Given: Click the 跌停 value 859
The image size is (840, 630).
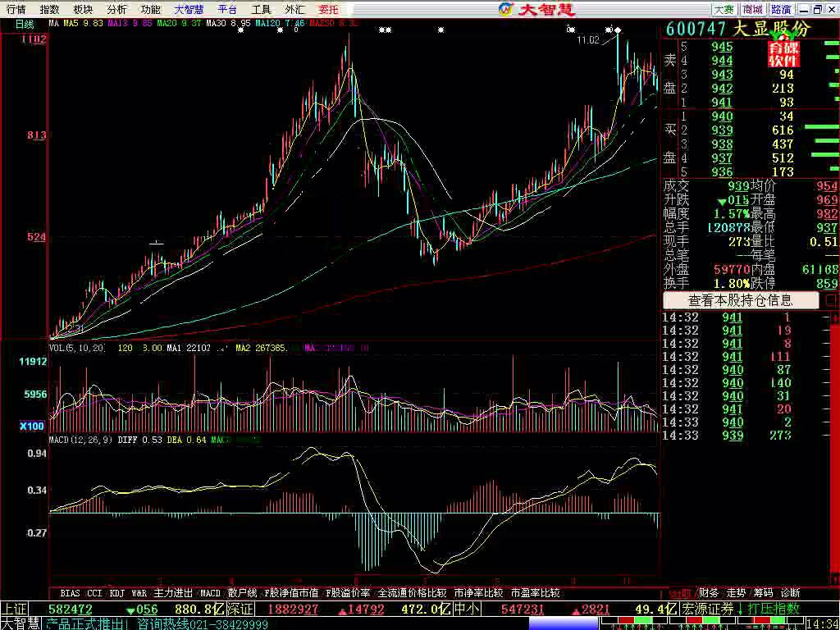Looking at the screenshot, I should point(828,283).
